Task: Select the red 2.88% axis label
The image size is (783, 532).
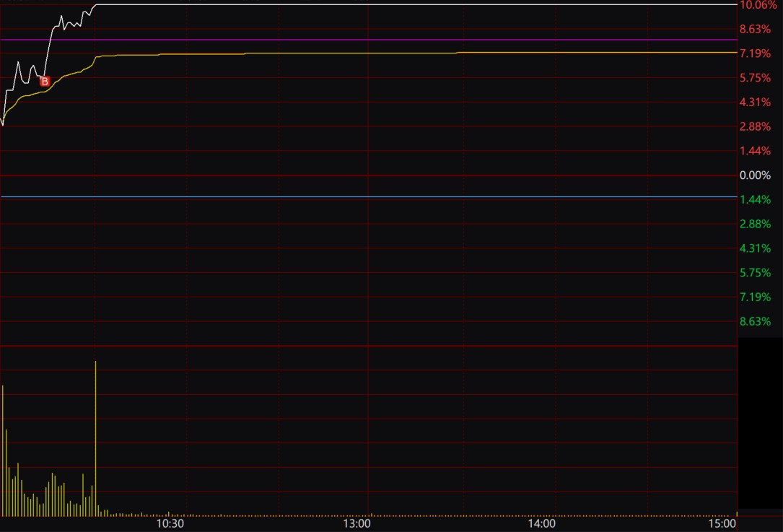Action: click(756, 127)
